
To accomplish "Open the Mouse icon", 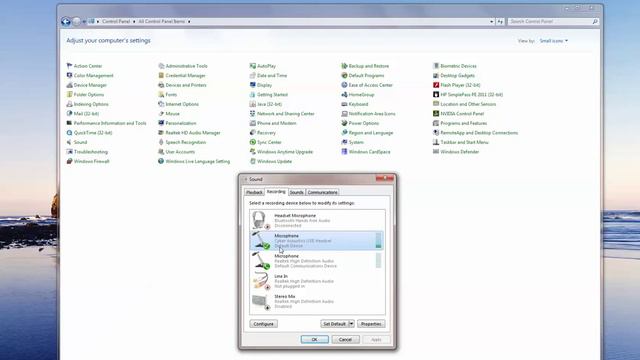I will point(161,113).
